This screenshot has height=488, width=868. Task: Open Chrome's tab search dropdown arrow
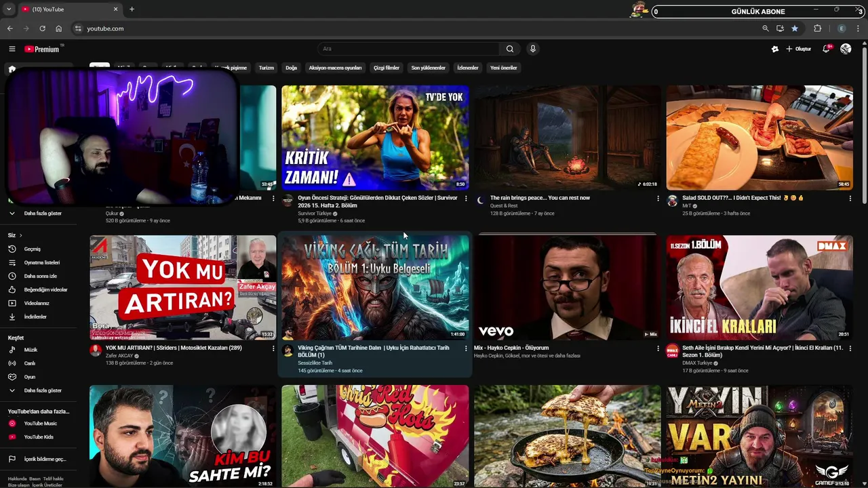[x=9, y=9]
